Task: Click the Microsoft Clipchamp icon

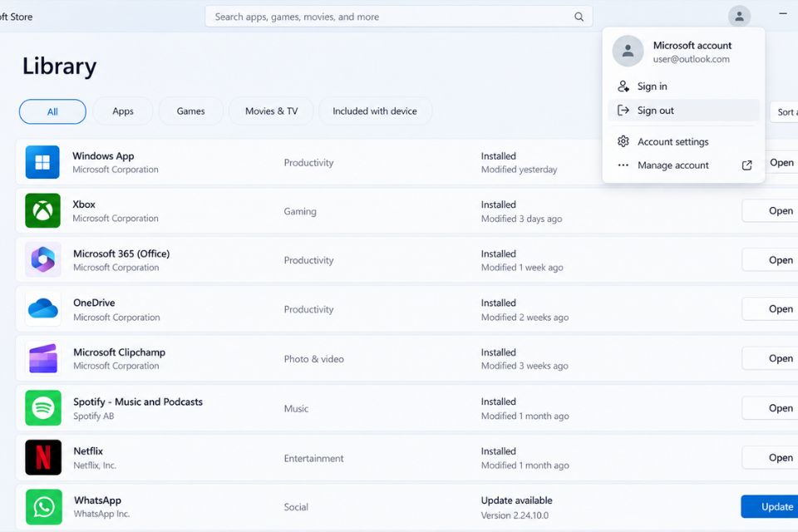Action: coord(42,358)
